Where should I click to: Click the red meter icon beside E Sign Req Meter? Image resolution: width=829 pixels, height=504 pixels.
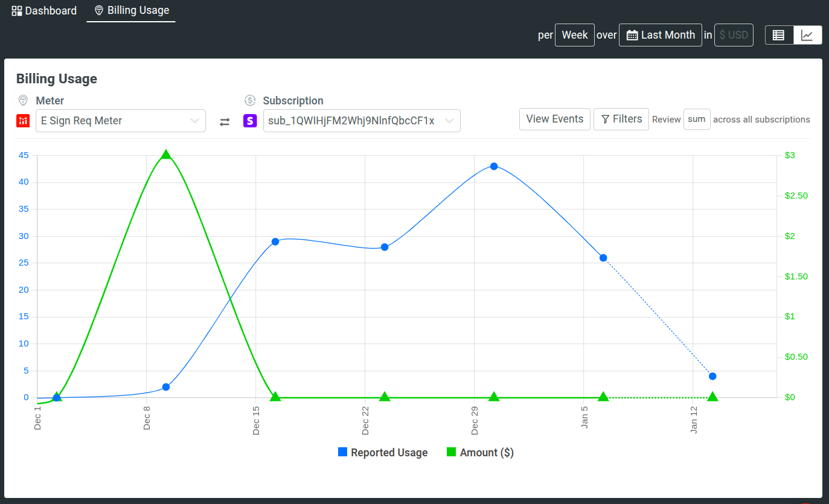pos(23,121)
